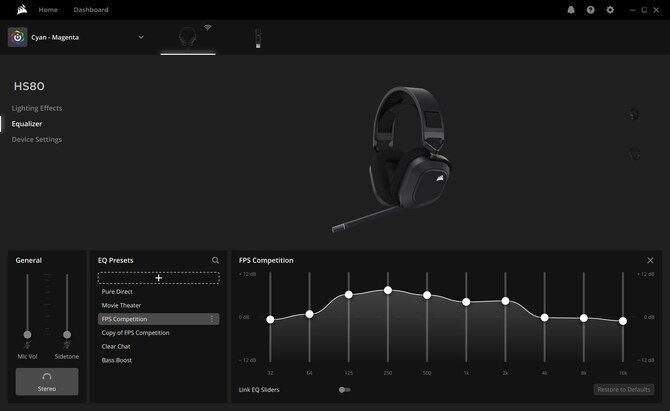Screen dimensions: 670x411
Task: Open the help question mark icon
Action: point(591,10)
